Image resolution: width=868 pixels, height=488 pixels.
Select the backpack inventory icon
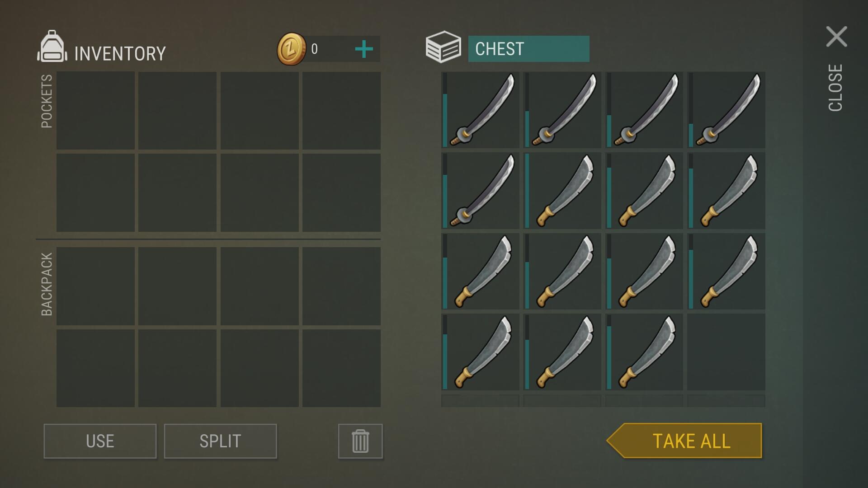pos(52,46)
